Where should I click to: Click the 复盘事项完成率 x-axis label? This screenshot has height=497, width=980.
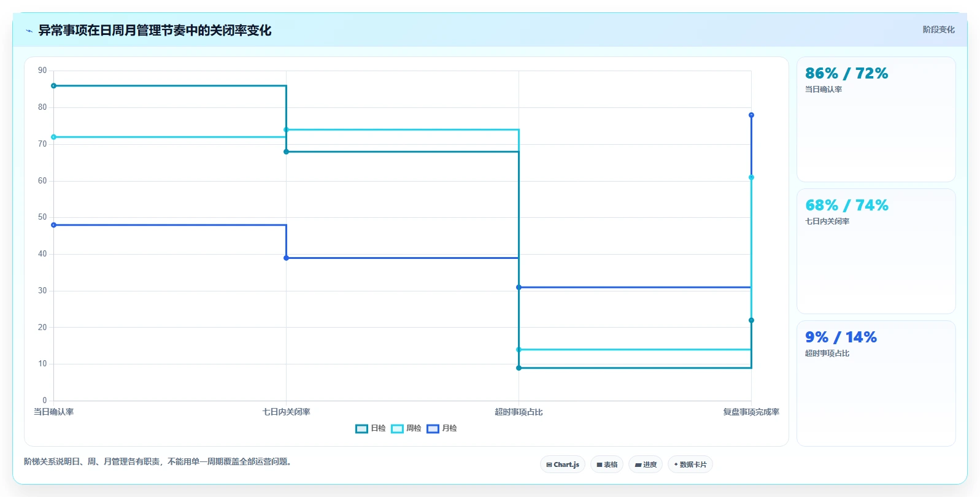pyautogui.click(x=751, y=412)
